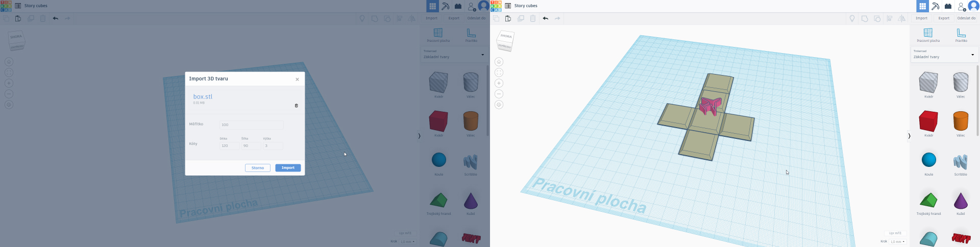The height and width of the screenshot is (247, 980).
Task: Open the Krok step dropdown in undimmed window
Action: [x=897, y=241]
